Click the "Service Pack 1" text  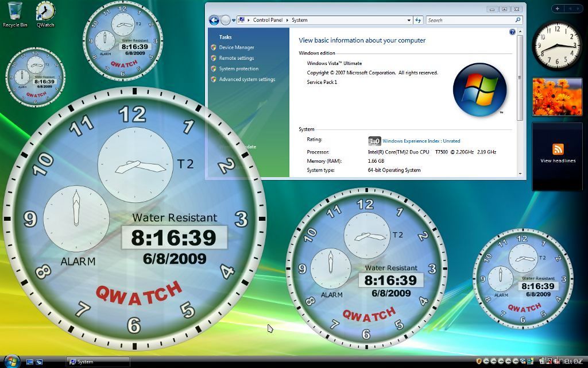[x=322, y=82]
